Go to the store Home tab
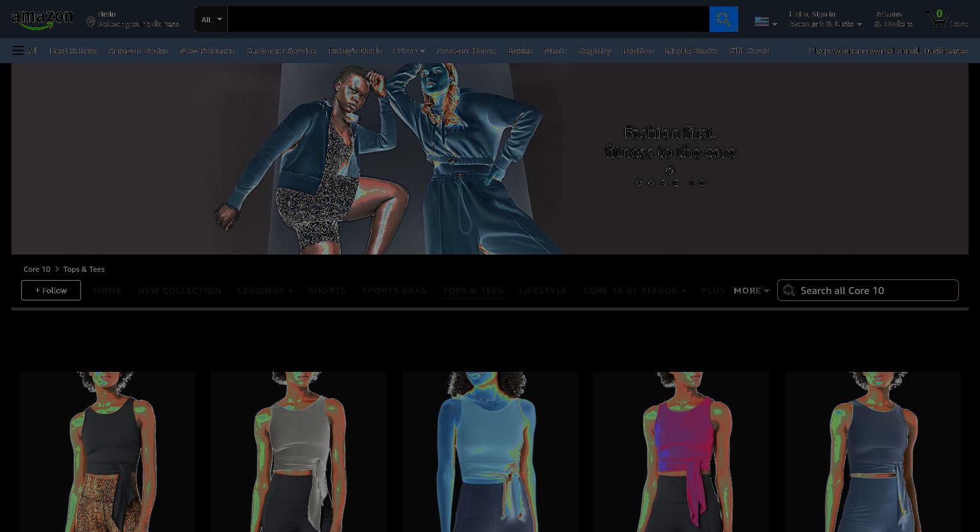980x532 pixels. 107,290
